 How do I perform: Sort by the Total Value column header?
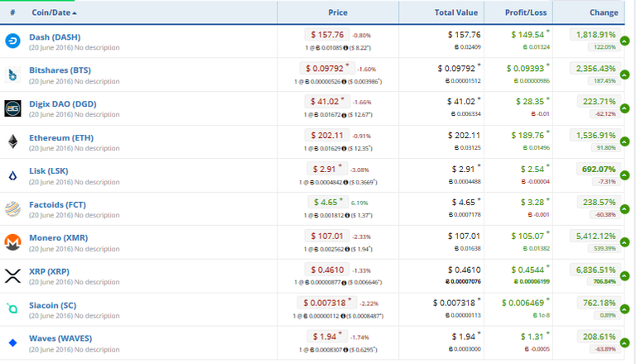pyautogui.click(x=456, y=12)
